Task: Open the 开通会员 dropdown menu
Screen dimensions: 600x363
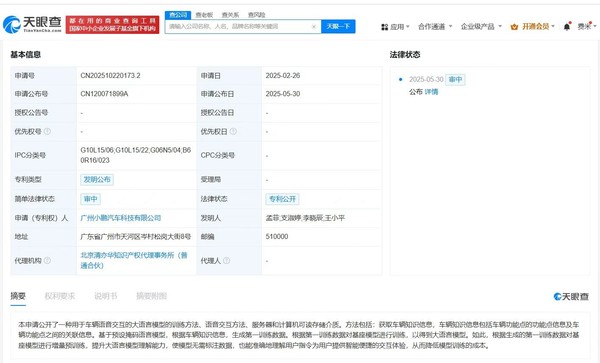Action: pos(538,26)
